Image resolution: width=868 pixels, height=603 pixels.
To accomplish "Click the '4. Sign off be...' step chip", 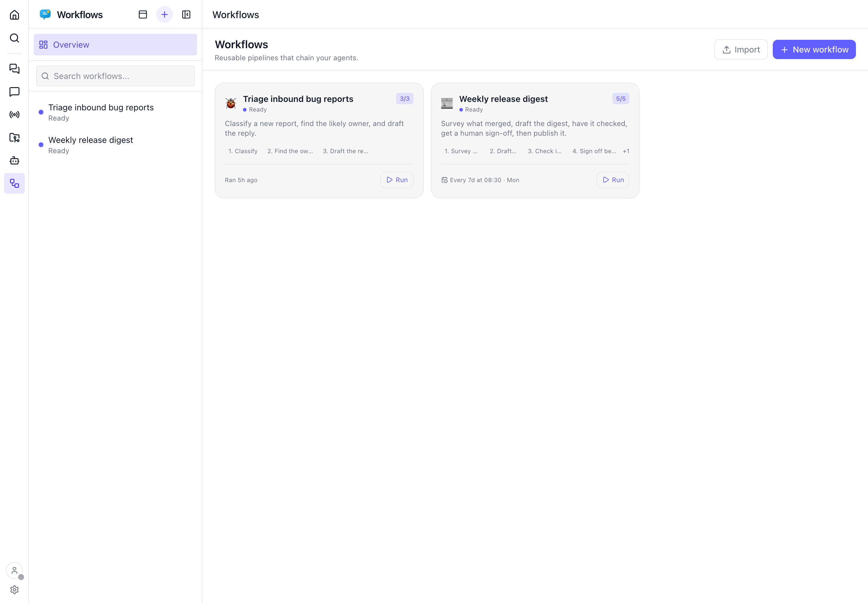I will pyautogui.click(x=594, y=151).
